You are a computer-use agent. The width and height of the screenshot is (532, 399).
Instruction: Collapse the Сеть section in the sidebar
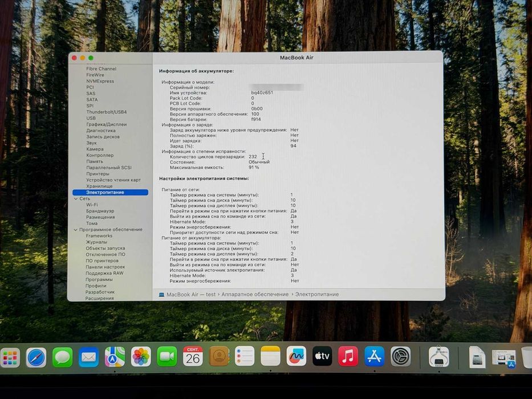tap(76, 199)
